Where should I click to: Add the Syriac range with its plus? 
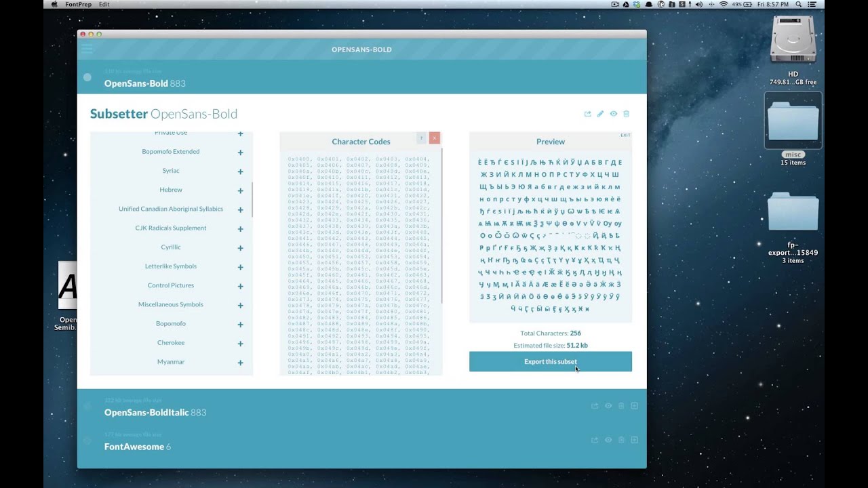click(x=240, y=171)
